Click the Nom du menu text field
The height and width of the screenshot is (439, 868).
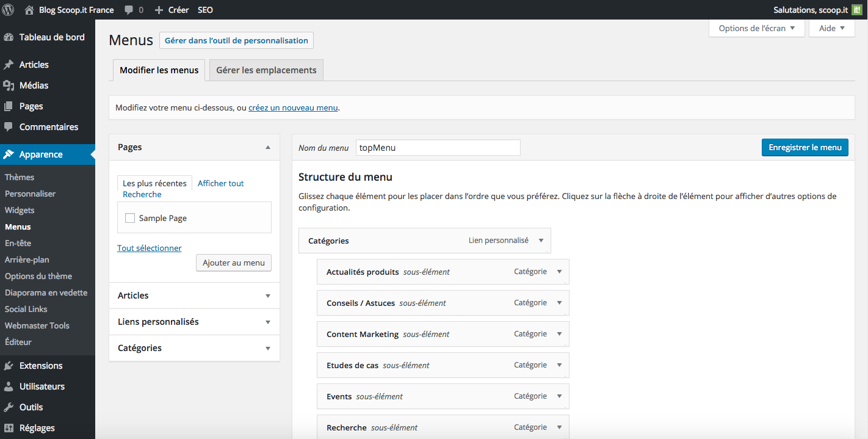(x=438, y=148)
